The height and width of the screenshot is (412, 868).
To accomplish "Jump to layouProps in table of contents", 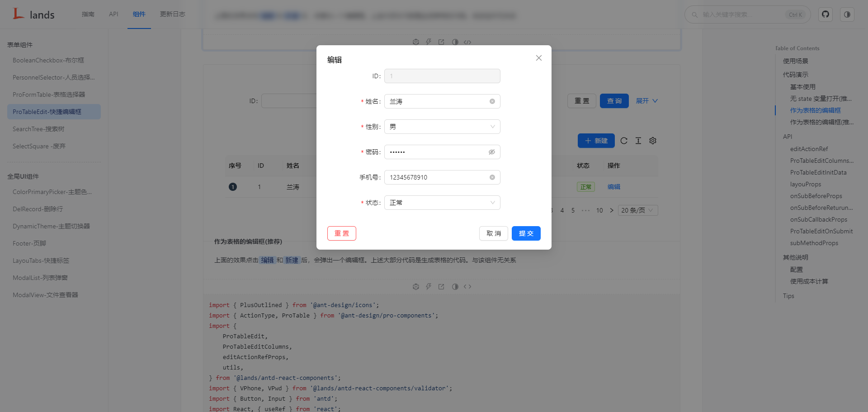I will click(805, 184).
